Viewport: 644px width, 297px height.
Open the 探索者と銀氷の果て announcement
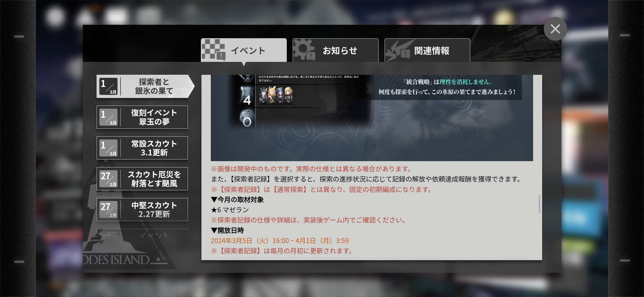point(146,86)
